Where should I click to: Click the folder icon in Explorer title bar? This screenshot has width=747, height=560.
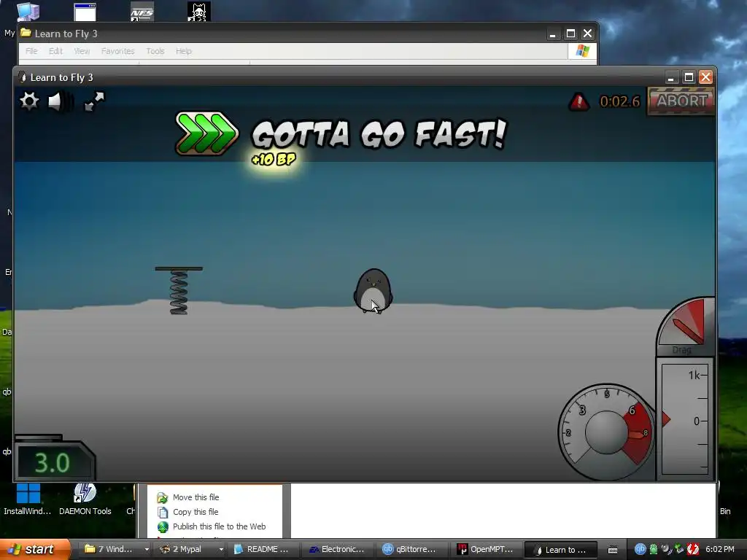point(26,34)
